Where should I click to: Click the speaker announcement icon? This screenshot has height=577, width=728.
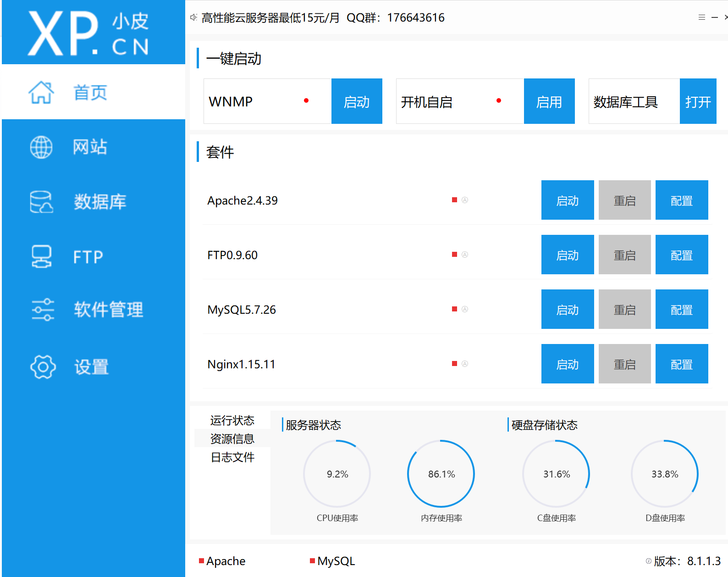pos(193,17)
